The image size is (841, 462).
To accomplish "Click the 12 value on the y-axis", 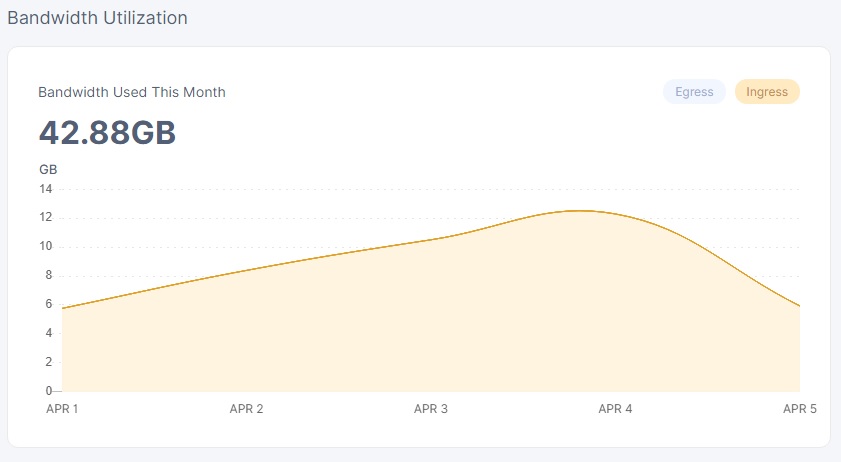I will point(46,217).
